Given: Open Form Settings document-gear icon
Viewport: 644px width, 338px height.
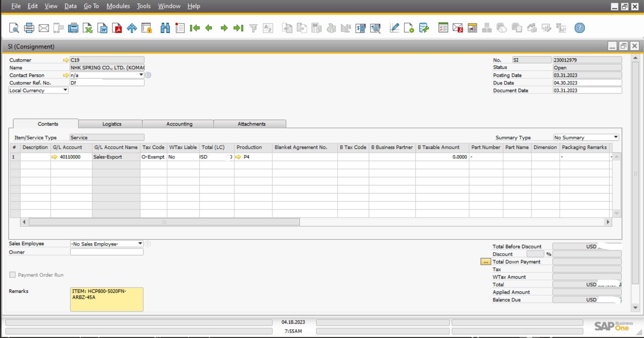Looking at the screenshot, I should click(409, 28).
